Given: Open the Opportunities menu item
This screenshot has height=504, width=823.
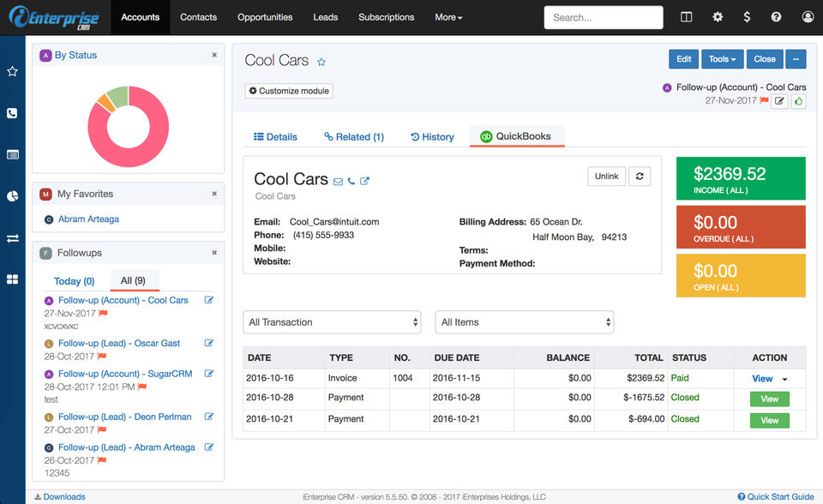Looking at the screenshot, I should pos(265,17).
